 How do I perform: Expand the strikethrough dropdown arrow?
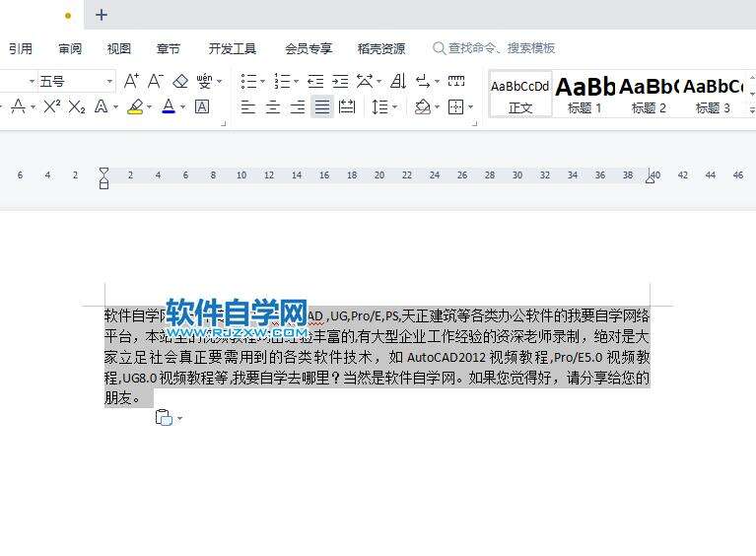pos(33,106)
